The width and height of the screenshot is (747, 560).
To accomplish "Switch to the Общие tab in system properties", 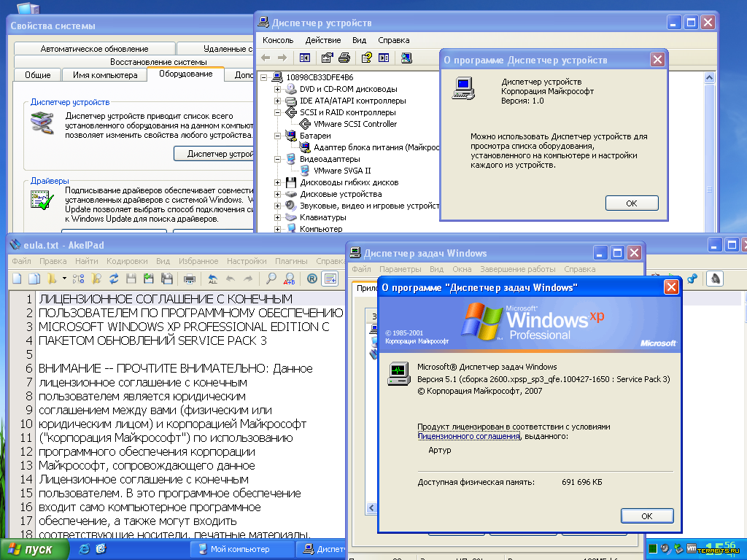I will pyautogui.click(x=38, y=75).
